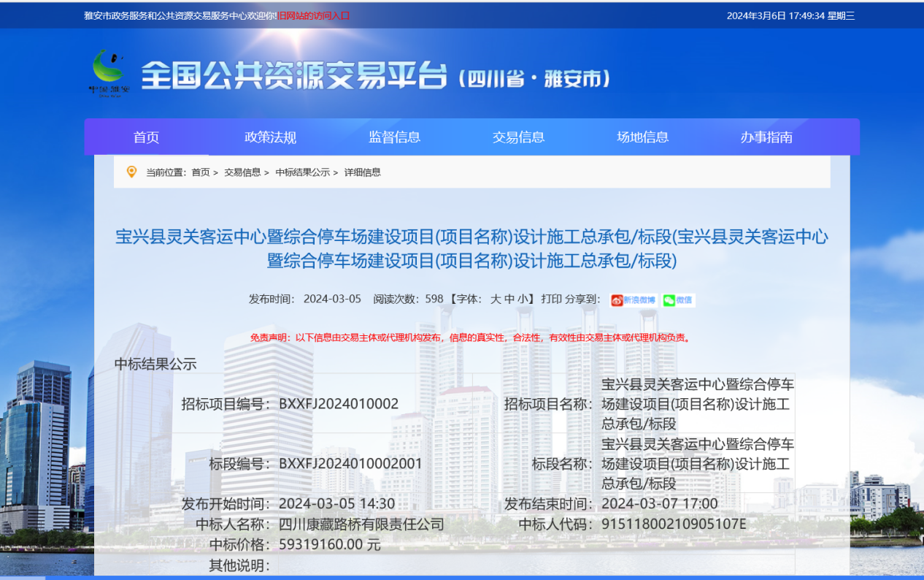Go to 首页 in the breadcrumb
The width and height of the screenshot is (924, 580).
200,172
